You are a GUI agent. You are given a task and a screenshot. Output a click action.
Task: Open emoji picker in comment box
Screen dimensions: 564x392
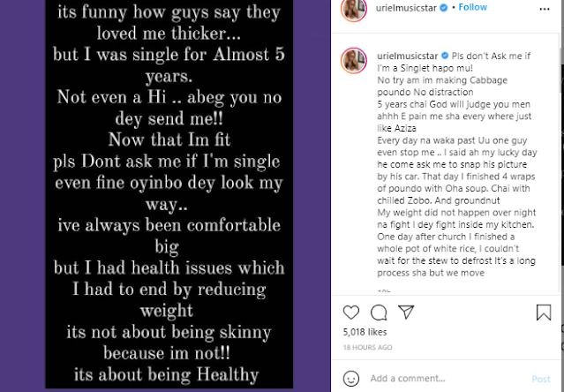[x=351, y=379]
